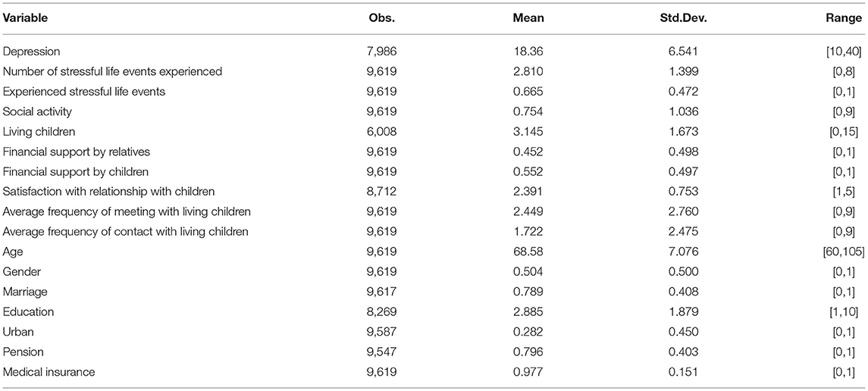Select the Medical insurance row label
The height and width of the screenshot is (391, 868).
click(x=49, y=371)
